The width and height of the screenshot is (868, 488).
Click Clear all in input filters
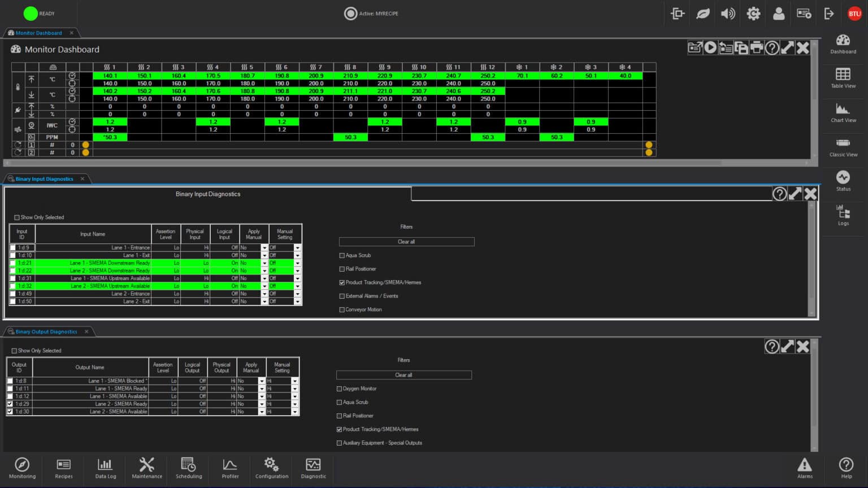click(x=406, y=242)
